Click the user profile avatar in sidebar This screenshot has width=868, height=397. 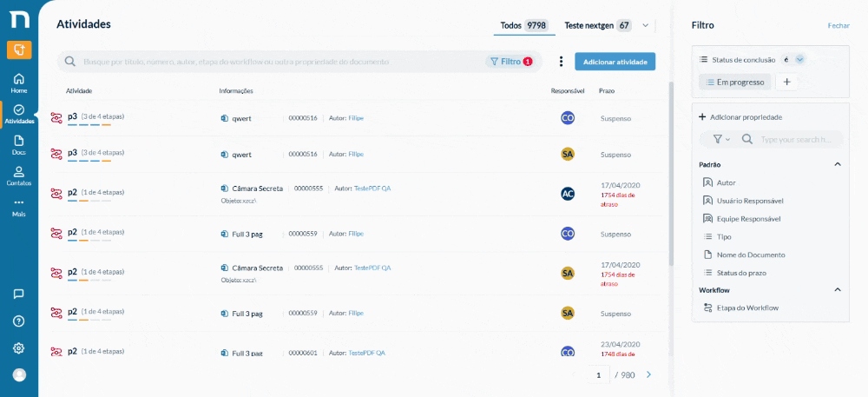[19, 375]
